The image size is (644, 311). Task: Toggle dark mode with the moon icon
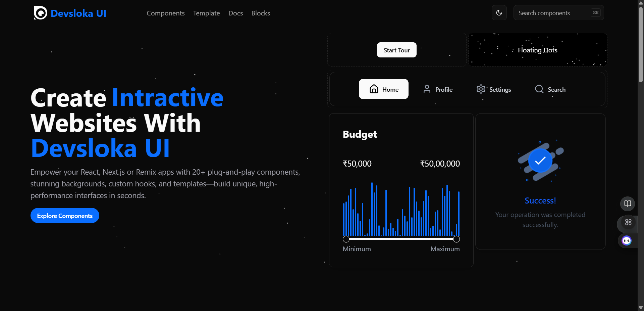pos(499,13)
